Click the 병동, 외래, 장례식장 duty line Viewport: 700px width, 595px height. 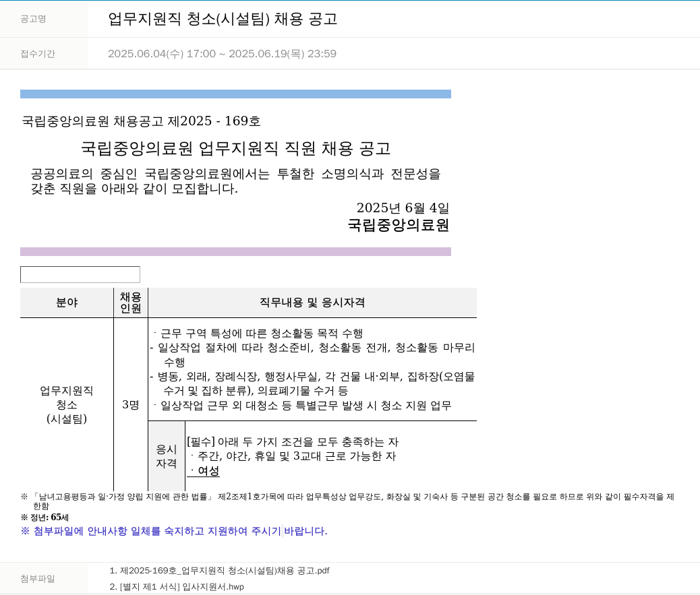click(312, 383)
